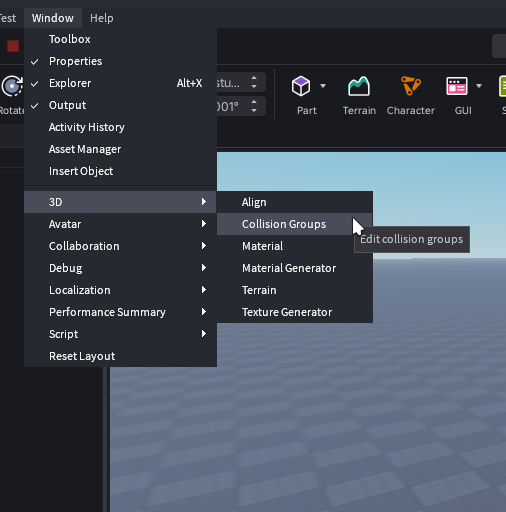Toggle the Explorer panel menu item
This screenshot has height=512, width=506.
pos(120,83)
